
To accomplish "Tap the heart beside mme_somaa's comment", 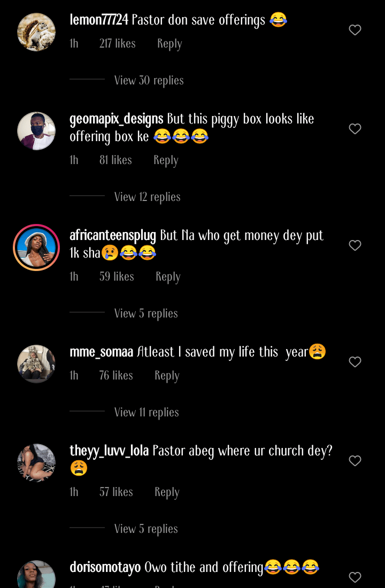I will (x=355, y=362).
